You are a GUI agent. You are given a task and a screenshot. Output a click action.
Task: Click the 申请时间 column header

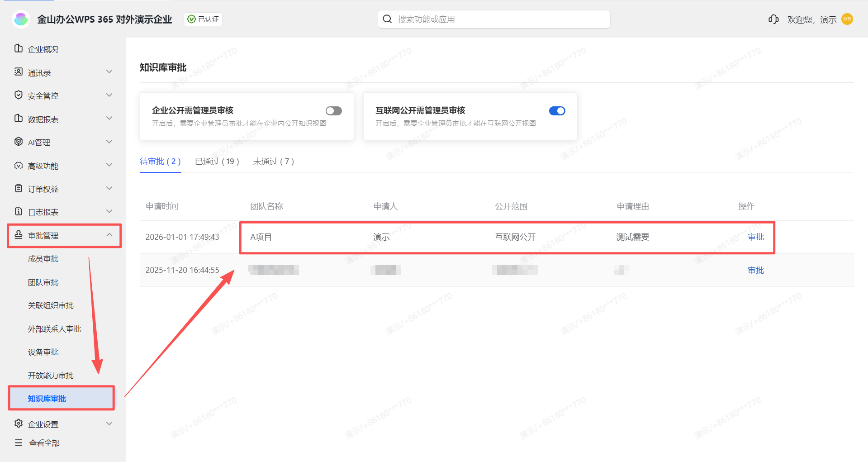[x=162, y=206]
